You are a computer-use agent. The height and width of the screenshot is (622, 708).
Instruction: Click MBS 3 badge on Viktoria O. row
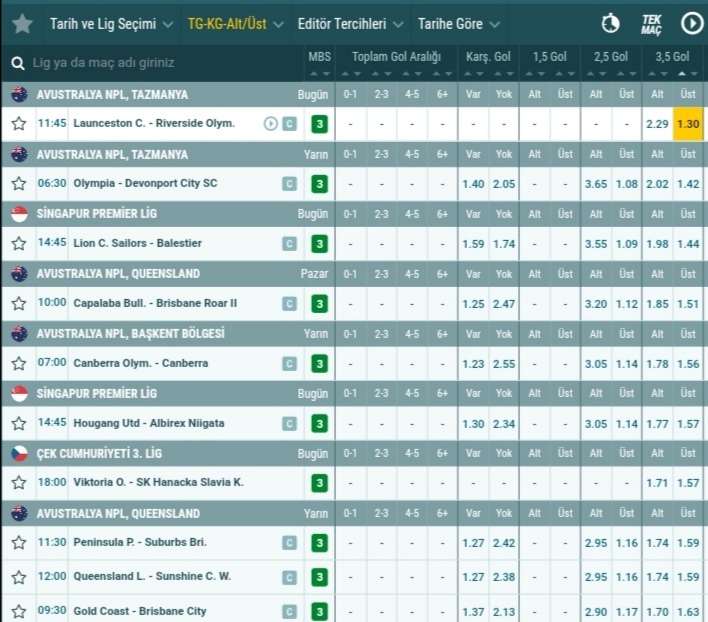320,483
